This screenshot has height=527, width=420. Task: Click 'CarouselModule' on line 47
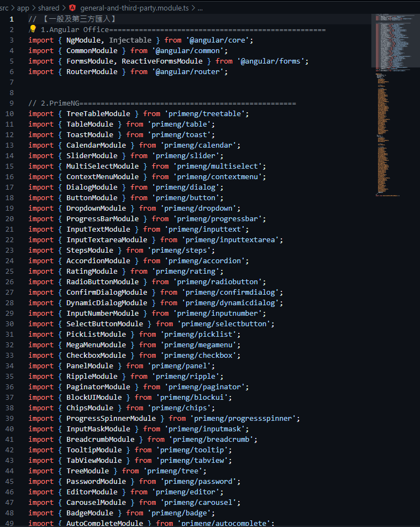tap(96, 503)
